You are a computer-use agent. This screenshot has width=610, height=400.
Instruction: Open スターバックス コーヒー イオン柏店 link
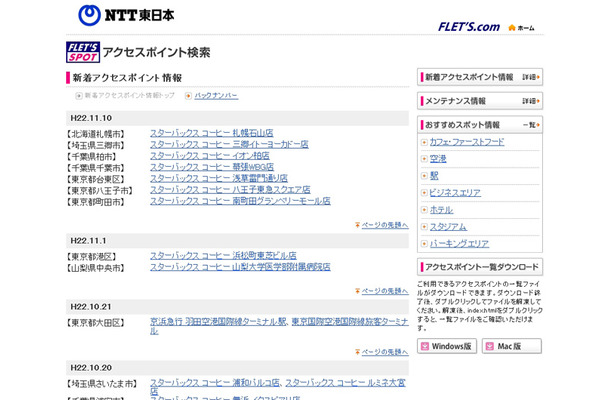click(210, 156)
